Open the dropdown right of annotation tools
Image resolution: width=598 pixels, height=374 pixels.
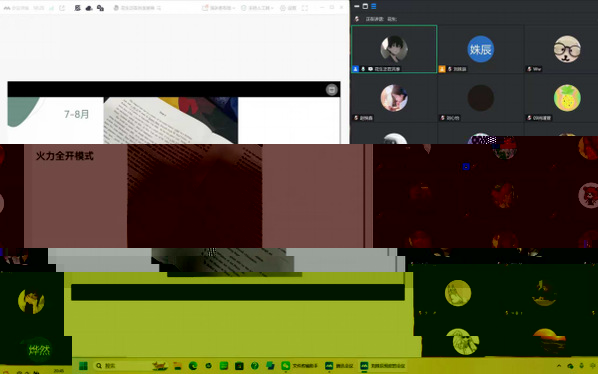(257, 8)
